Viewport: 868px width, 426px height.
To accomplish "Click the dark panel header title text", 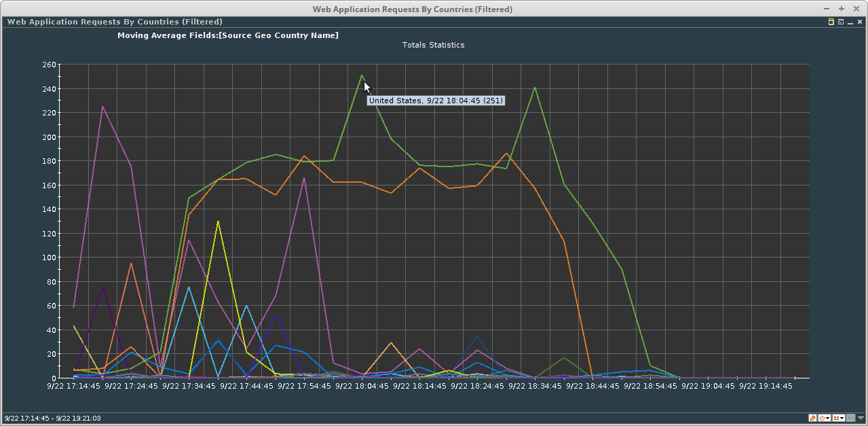I will click(115, 22).
